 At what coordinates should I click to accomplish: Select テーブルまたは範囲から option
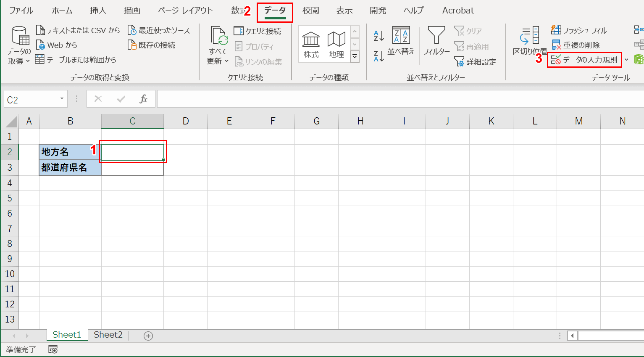pos(76,60)
